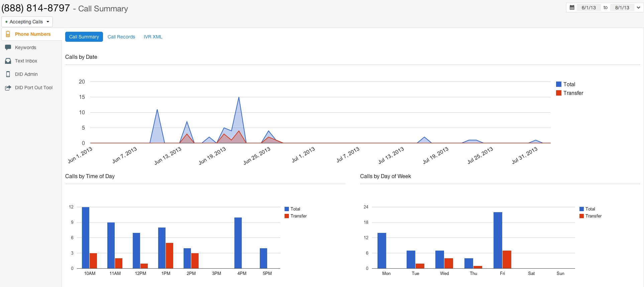Image resolution: width=644 pixels, height=287 pixels.
Task: Click the Friday Total bar in weekday chart
Action: coord(498,240)
